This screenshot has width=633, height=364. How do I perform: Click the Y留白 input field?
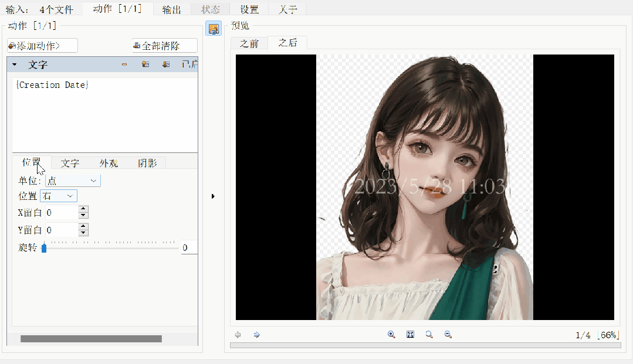coord(62,230)
